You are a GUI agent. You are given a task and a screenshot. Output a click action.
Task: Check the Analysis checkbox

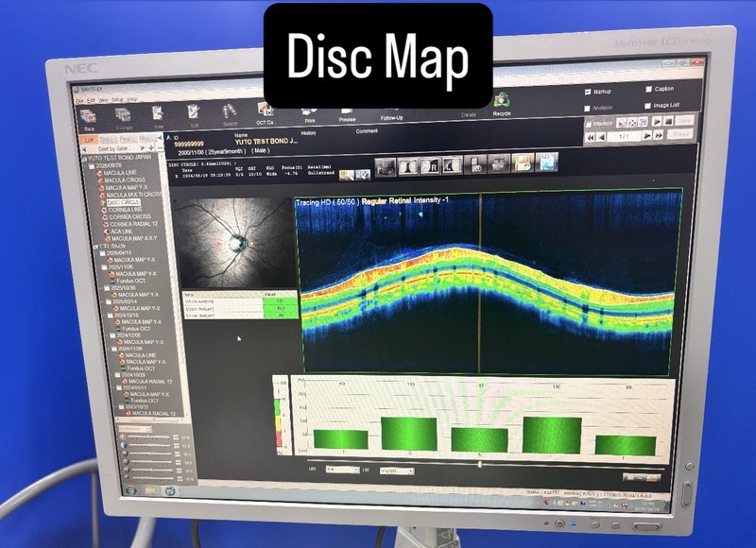tap(587, 109)
